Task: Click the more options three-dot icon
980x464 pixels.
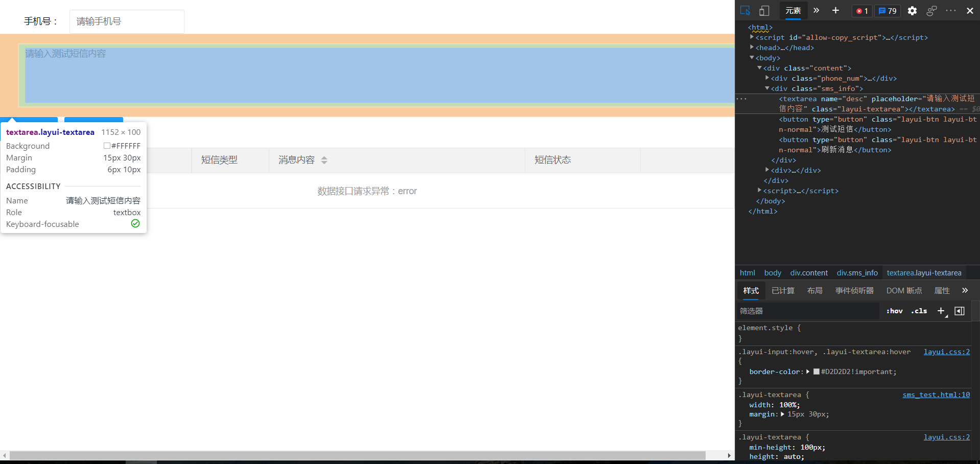Action: coord(951,11)
